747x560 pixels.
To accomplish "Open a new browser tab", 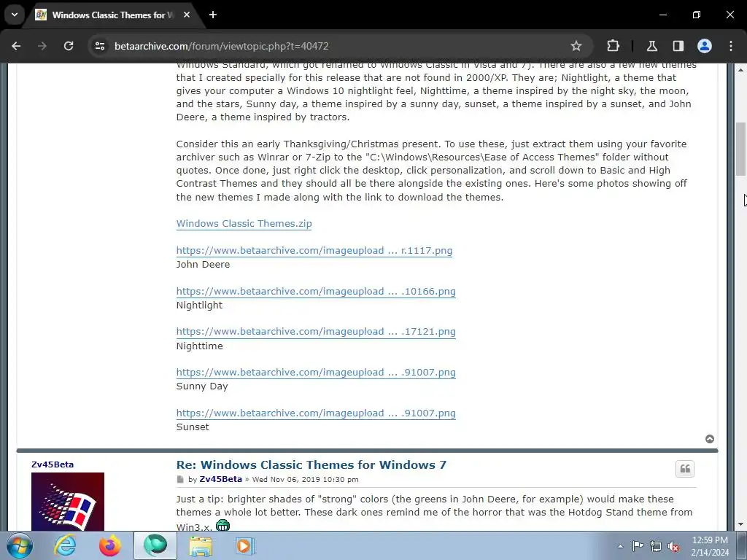I will pyautogui.click(x=213, y=15).
